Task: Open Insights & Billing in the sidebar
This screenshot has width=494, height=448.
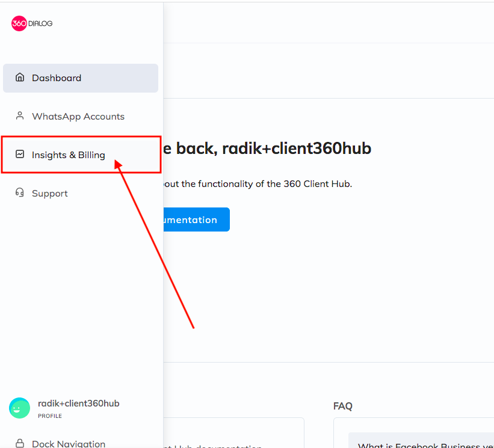Action: coord(81,155)
